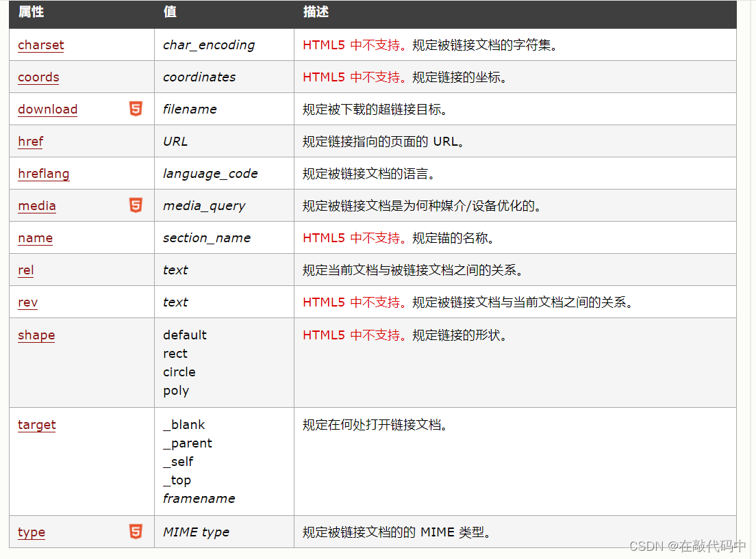
Task: Open the href attribute link
Action: pos(30,142)
